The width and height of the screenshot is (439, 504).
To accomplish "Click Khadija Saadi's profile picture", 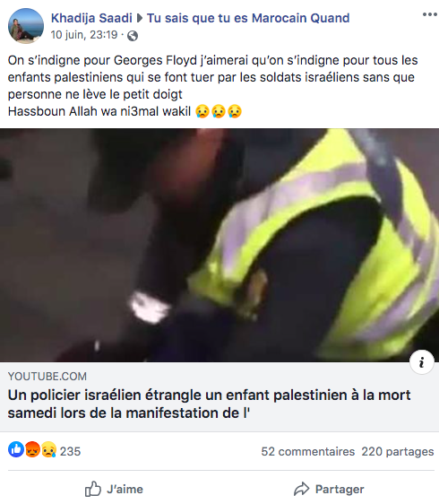I will (26, 26).
